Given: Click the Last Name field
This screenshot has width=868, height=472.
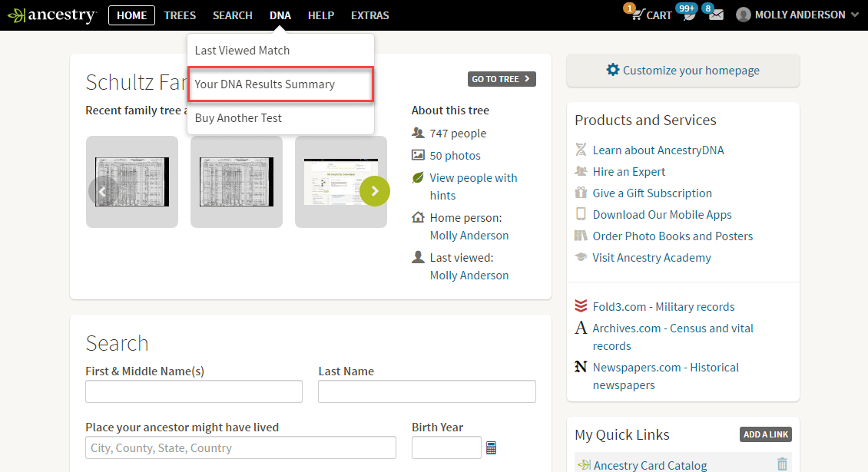Looking at the screenshot, I should tap(427, 391).
